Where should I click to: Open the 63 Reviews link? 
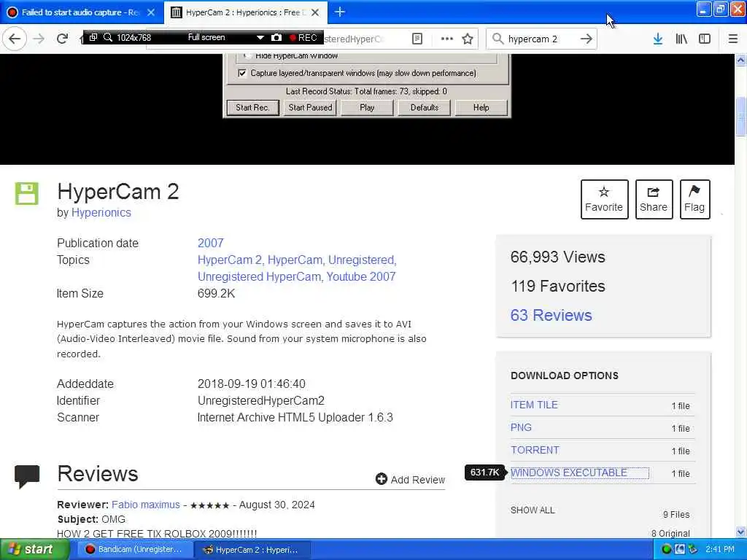pos(551,315)
